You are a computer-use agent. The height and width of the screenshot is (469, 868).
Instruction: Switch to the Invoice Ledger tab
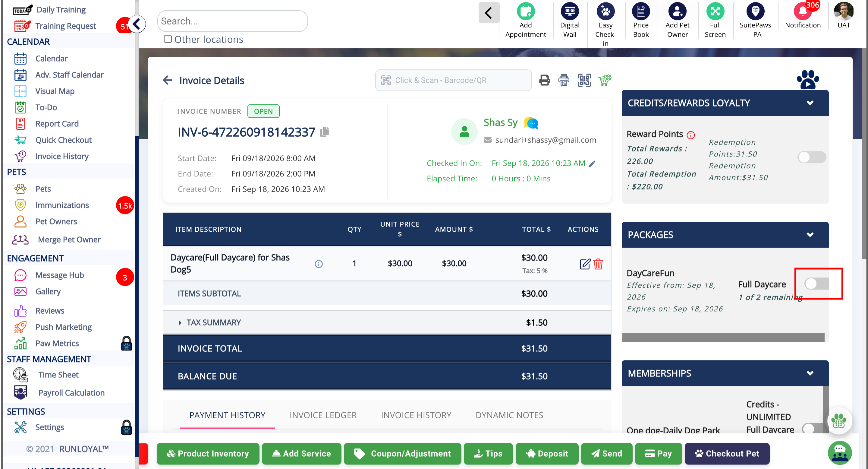[x=323, y=415]
